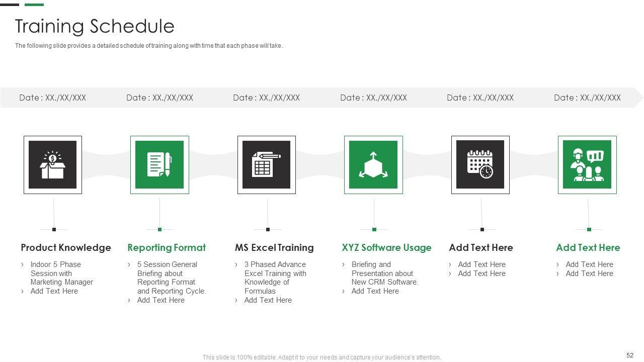Select the Product Knowledge heading
Viewport: 644px width, 362px height.
(x=66, y=247)
